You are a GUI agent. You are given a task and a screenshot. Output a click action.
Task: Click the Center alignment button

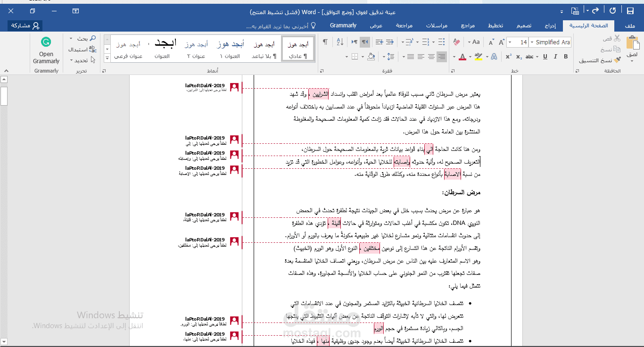(431, 57)
